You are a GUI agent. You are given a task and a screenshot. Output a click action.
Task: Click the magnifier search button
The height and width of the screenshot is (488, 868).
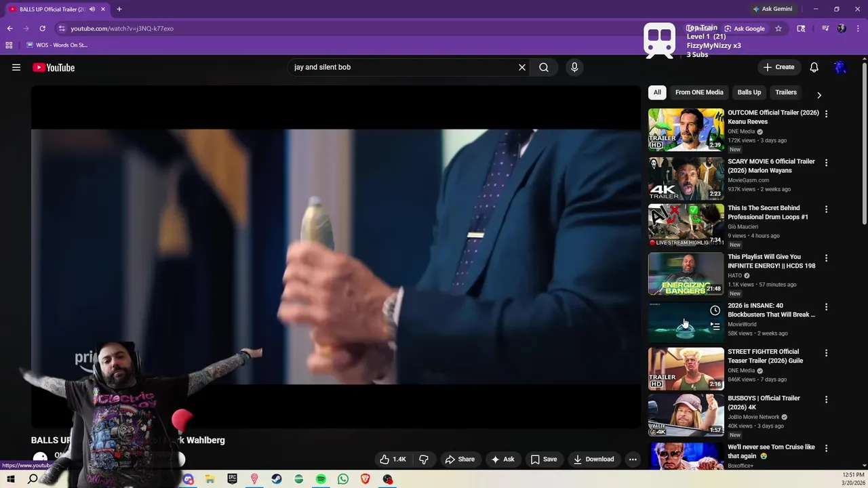point(544,67)
